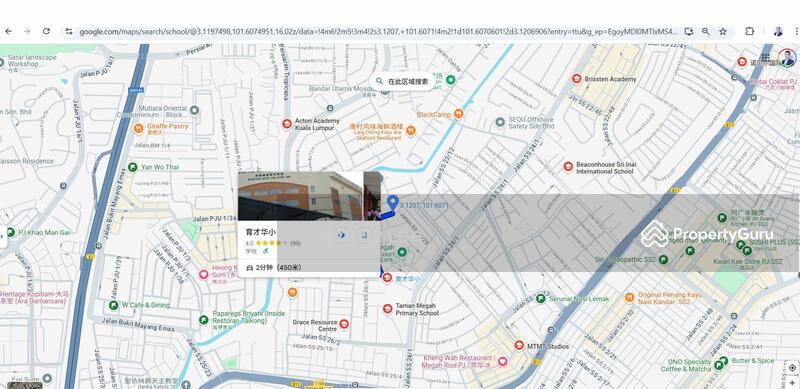Select the Lala Chong seafood restaurant pin
The width and height of the screenshot is (800, 389).
pos(411,131)
